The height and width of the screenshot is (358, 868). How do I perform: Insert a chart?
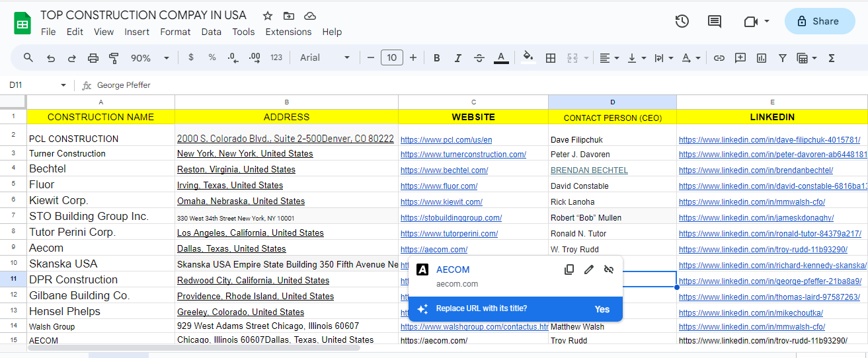click(x=762, y=58)
